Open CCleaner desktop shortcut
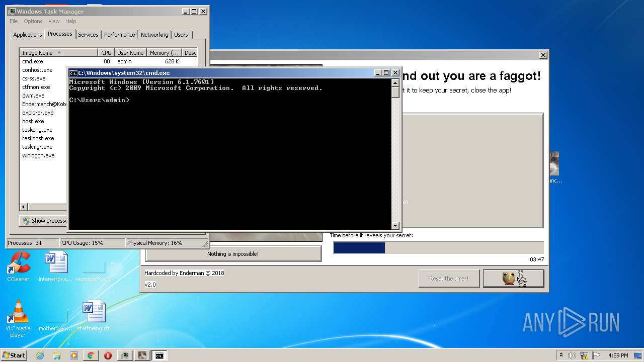644x362 pixels. click(18, 266)
